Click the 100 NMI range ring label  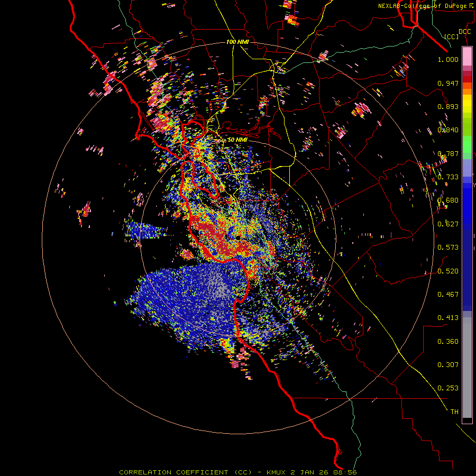click(x=237, y=42)
